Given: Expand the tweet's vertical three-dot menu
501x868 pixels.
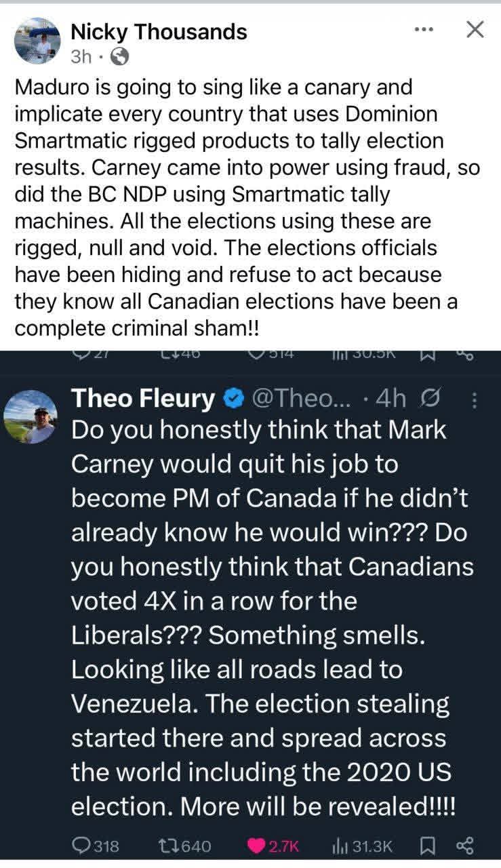Looking at the screenshot, I should coord(474,400).
